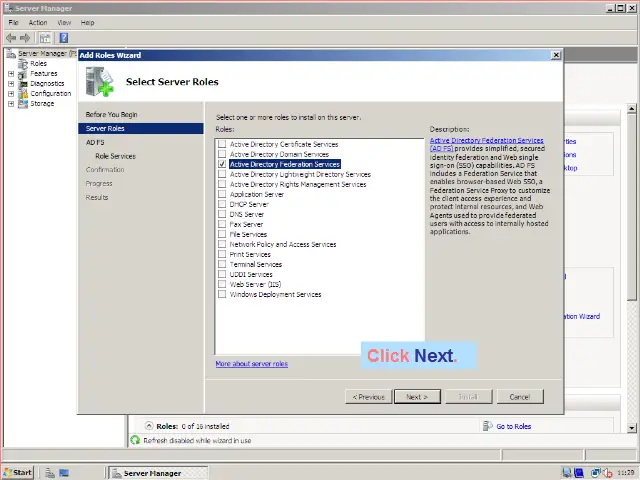Close the Add Roles Wizard dialog
Screen dimensions: 640x480
[x=556, y=55]
